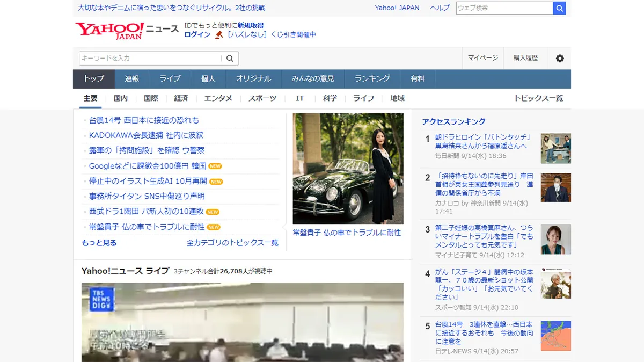Play the TBS NEWS DIG live video
The height and width of the screenshot is (362, 644).
point(242,322)
